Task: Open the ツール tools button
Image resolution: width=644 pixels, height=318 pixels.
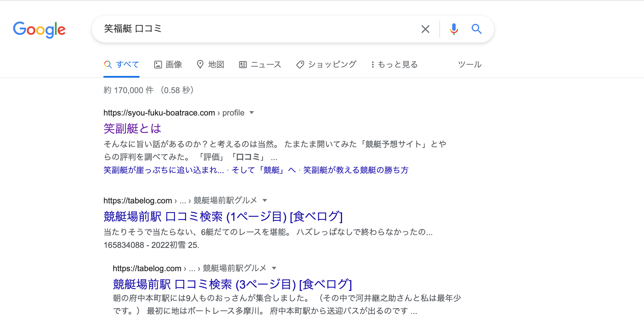Action: (x=470, y=65)
